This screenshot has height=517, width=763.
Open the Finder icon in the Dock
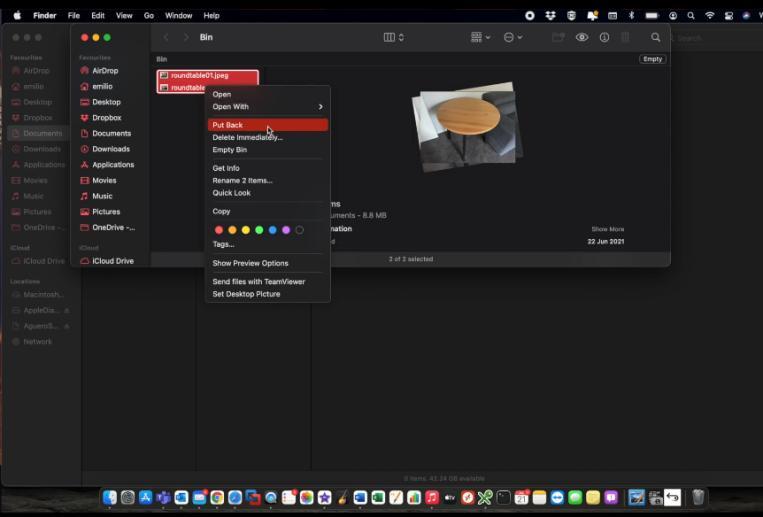click(x=110, y=497)
